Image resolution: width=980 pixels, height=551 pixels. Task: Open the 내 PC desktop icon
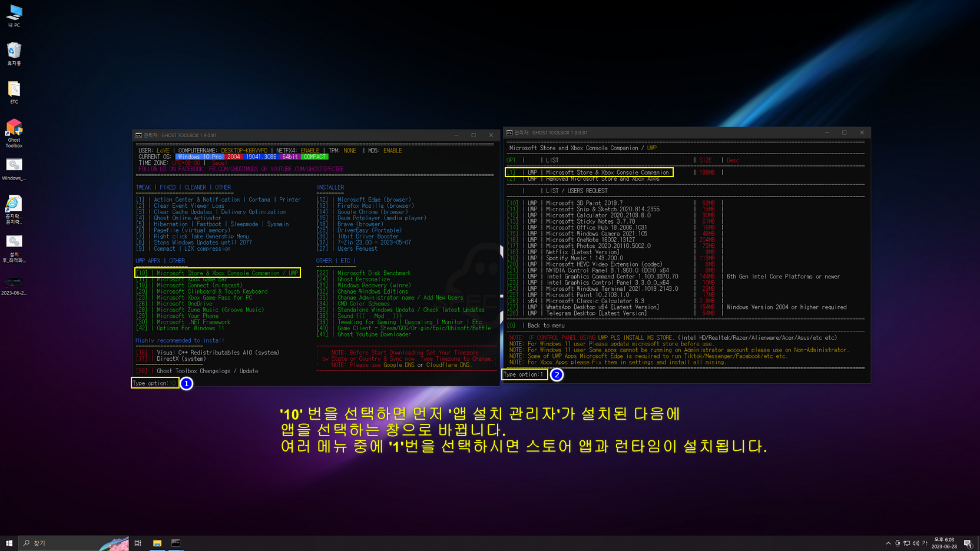[x=14, y=16]
